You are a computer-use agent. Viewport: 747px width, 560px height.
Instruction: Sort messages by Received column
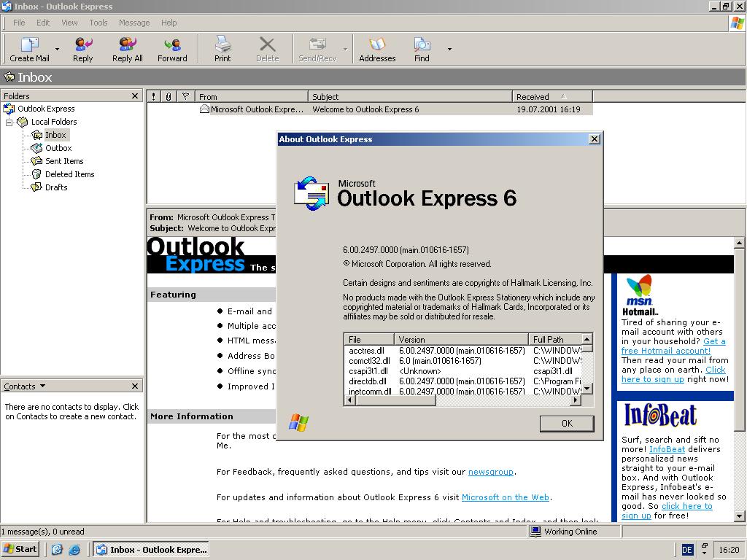click(552, 97)
